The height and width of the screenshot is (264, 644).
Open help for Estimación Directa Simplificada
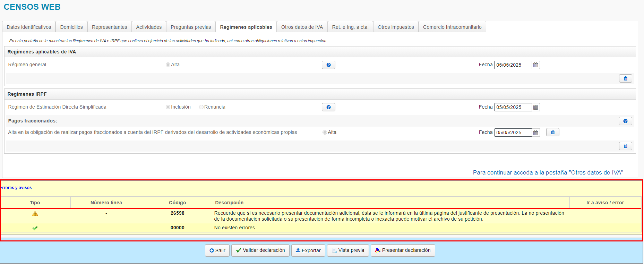(x=328, y=107)
